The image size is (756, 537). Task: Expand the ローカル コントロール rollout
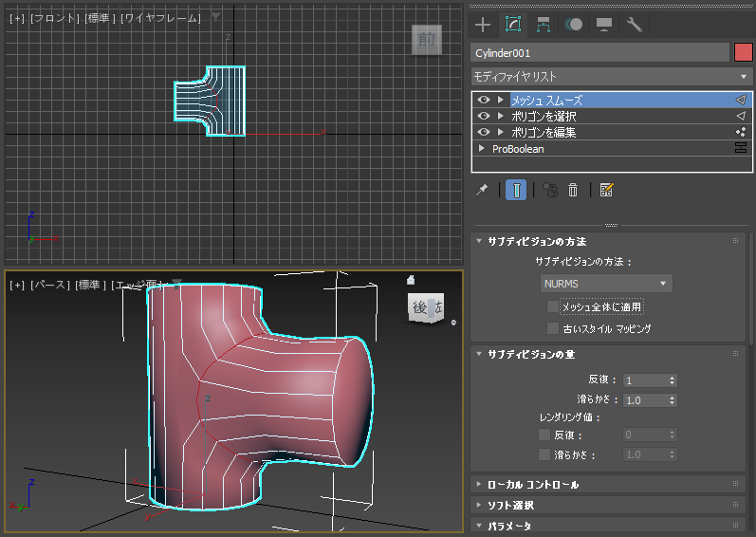tap(479, 484)
